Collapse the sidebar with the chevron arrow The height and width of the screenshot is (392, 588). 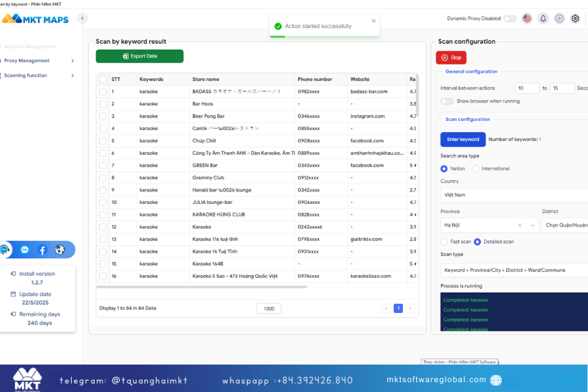pos(81,18)
